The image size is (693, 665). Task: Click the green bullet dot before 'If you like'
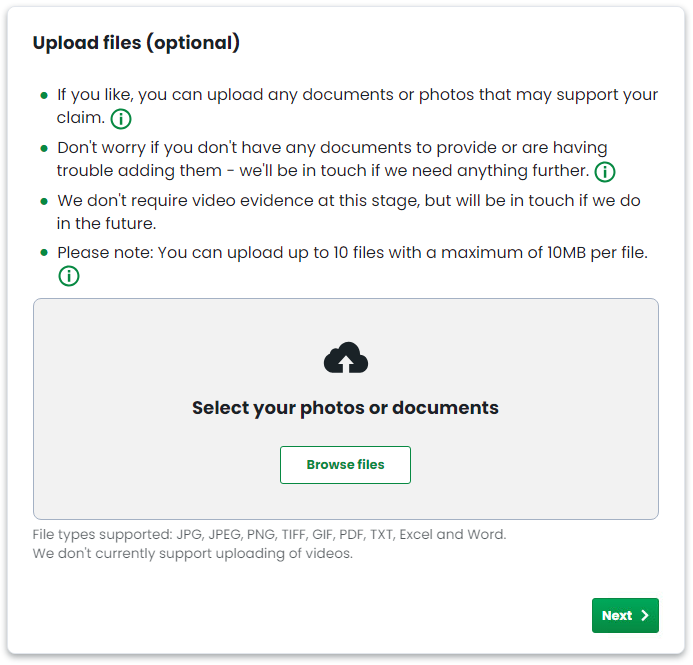coord(44,95)
